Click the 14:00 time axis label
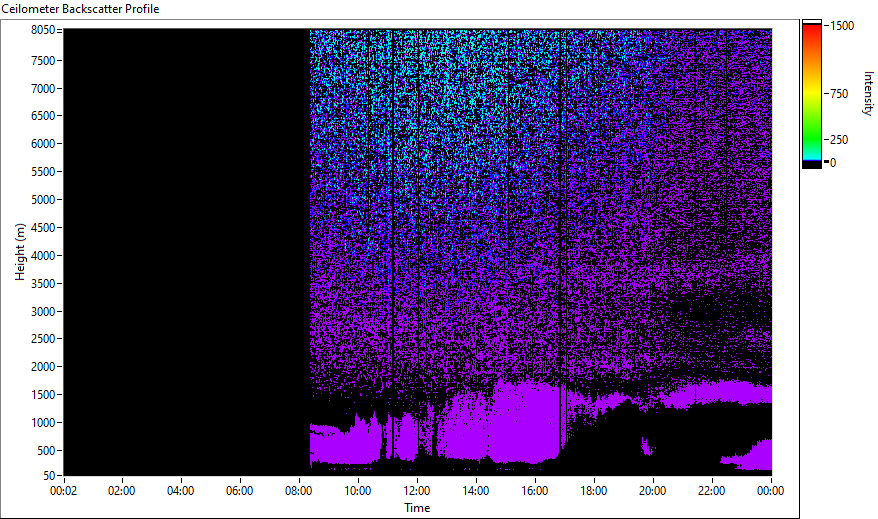This screenshot has width=878, height=519. click(475, 491)
